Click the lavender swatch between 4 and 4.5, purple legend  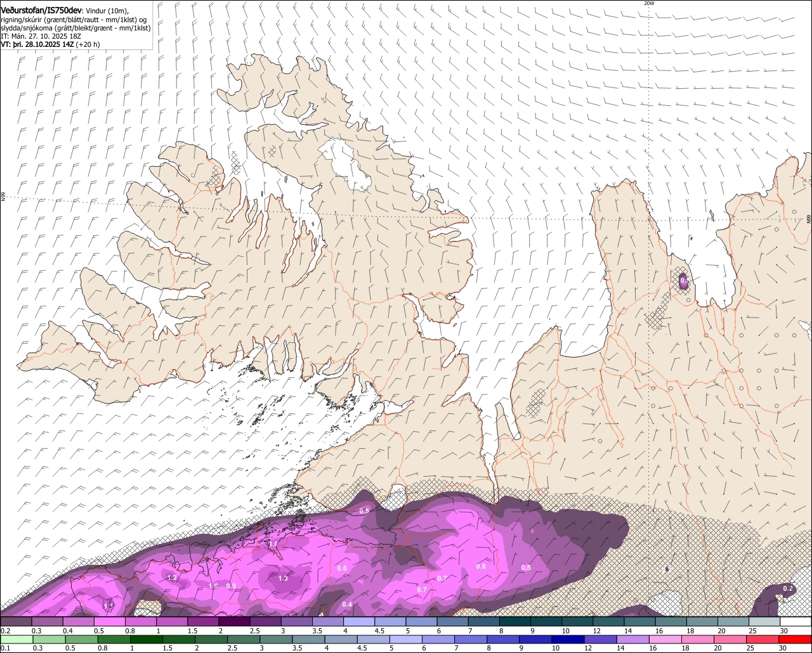pyautogui.click(x=359, y=621)
